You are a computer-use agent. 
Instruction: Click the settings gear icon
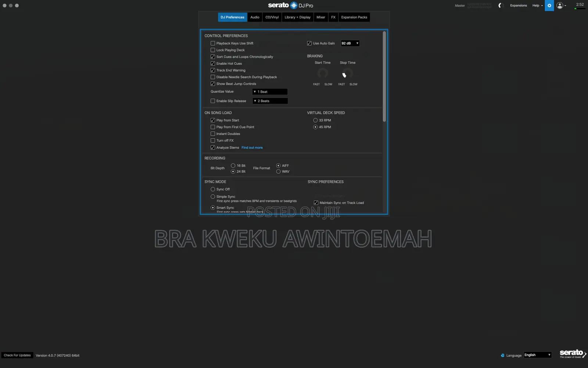(549, 6)
